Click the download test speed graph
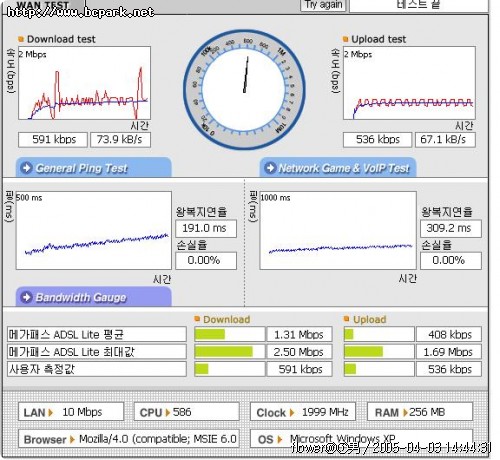Image resolution: width=500 pixels, height=460 pixels. click(84, 83)
